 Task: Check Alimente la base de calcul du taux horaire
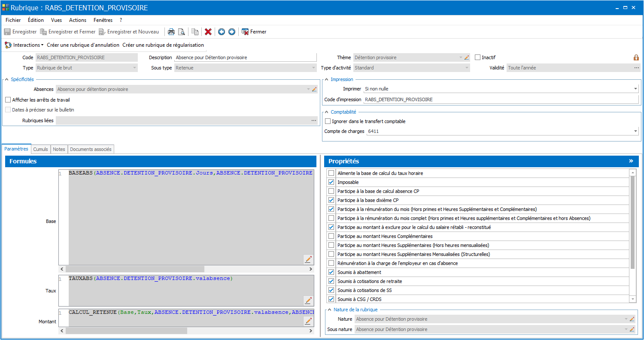(x=331, y=173)
